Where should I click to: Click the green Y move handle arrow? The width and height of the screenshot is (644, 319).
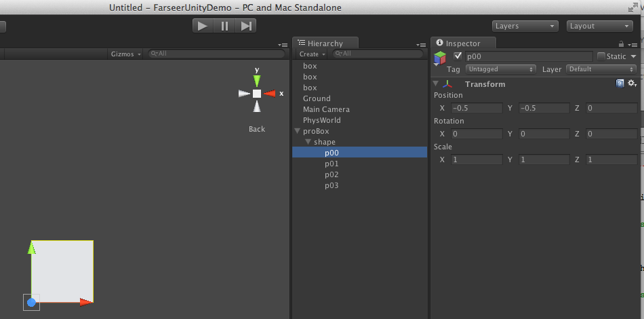point(32,248)
